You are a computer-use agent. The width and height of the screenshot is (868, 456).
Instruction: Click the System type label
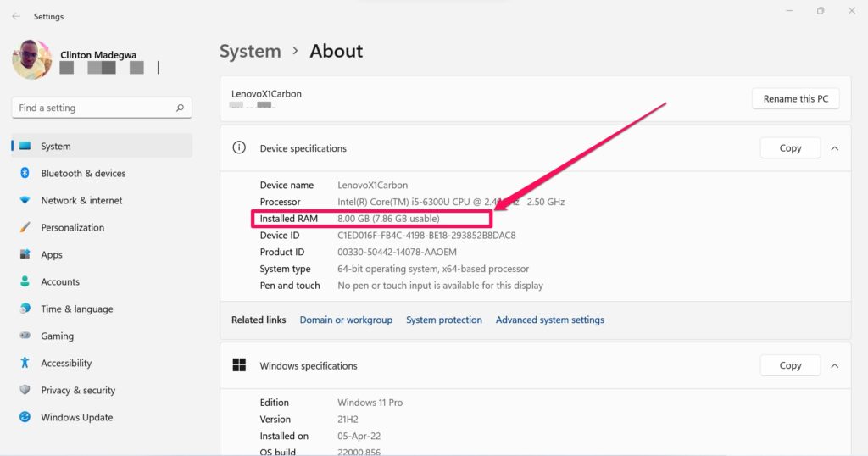tap(285, 269)
